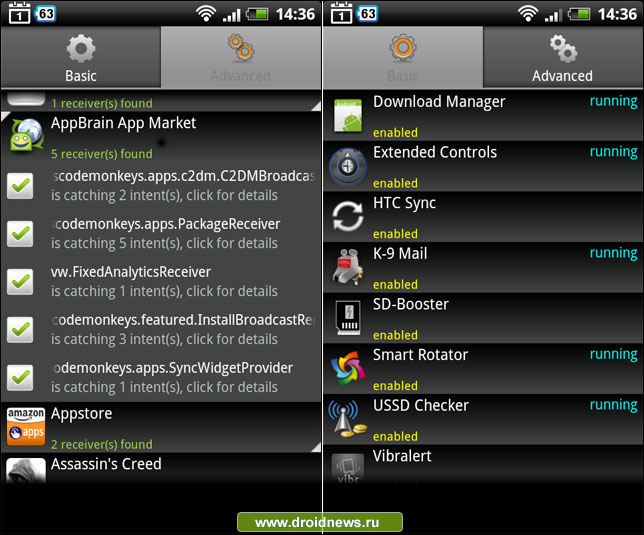Tap the 'running' status of Download Manager
The height and width of the screenshot is (535, 644).
coord(614,101)
